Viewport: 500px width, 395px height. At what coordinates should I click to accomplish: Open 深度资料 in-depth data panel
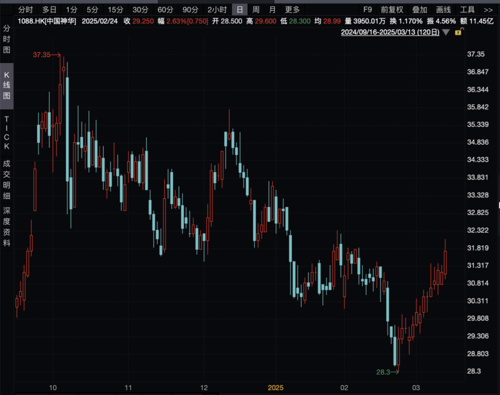(x=7, y=226)
